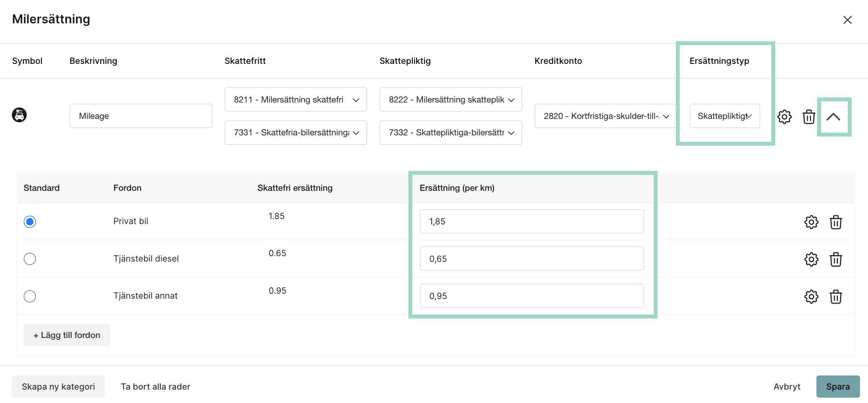The width and height of the screenshot is (868, 403).
Task: Open settings gear for the Mileage category
Action: coord(784,117)
